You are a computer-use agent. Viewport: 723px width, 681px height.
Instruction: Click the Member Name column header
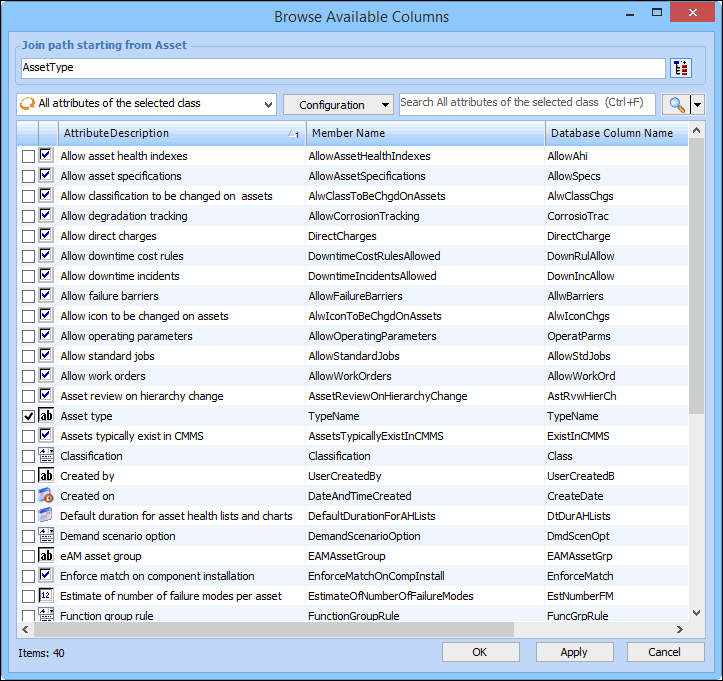pyautogui.click(x=424, y=133)
